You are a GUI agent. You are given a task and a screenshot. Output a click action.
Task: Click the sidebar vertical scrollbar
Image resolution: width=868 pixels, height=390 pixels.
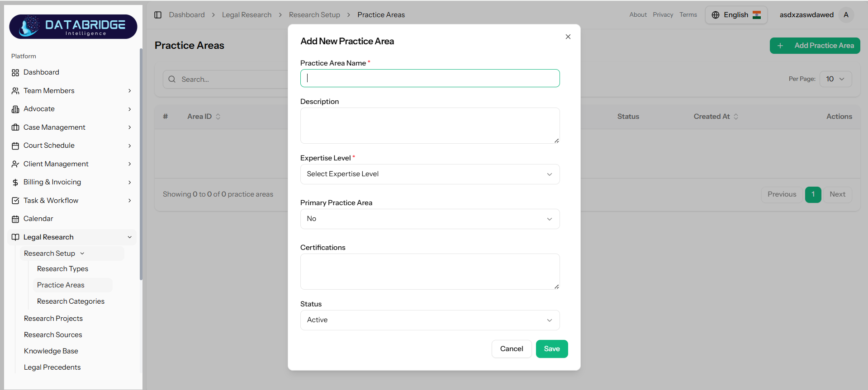point(141,164)
